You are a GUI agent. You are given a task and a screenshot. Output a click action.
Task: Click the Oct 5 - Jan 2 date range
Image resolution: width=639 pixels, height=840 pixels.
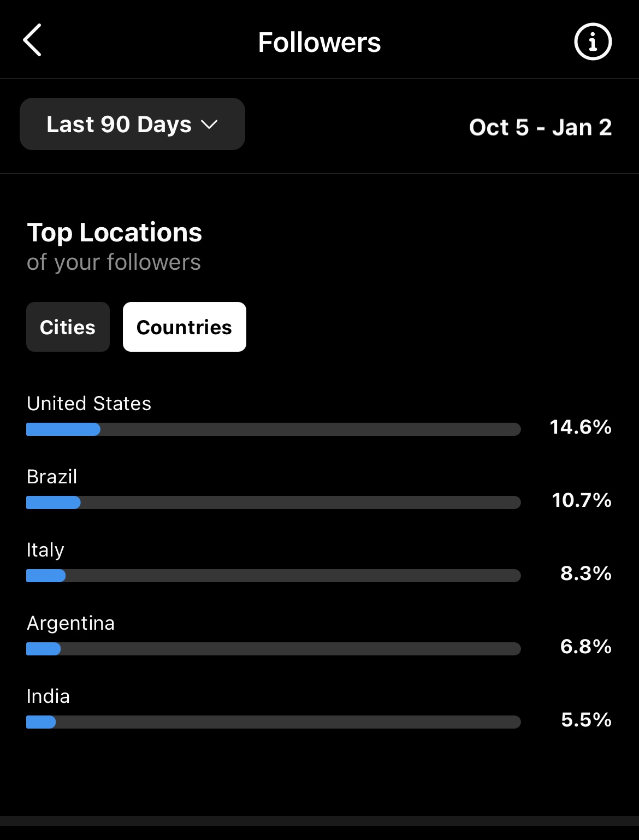540,127
